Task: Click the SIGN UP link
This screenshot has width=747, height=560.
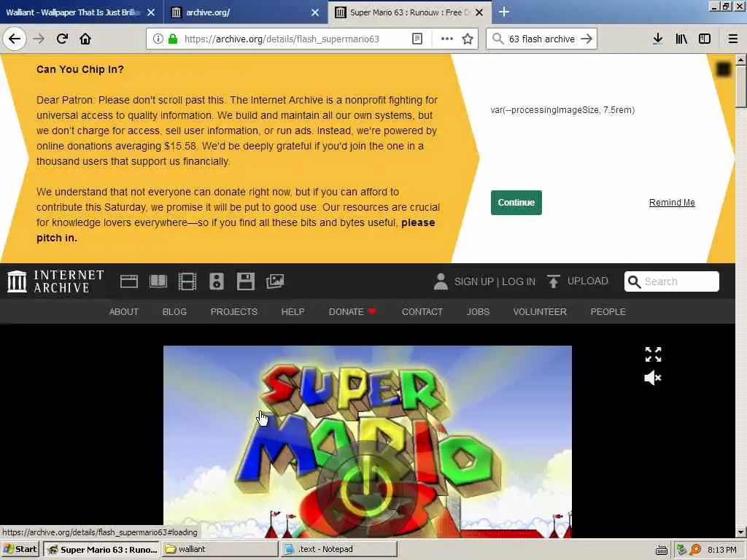Action: click(474, 281)
